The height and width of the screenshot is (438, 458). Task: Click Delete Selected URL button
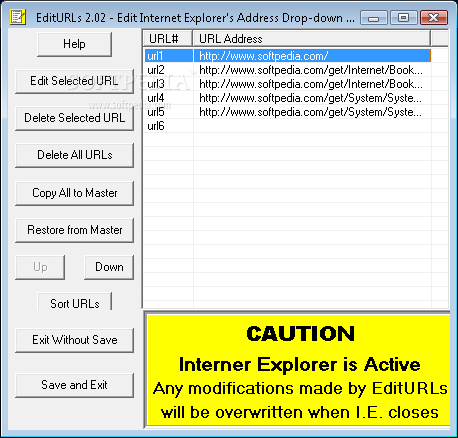(x=74, y=118)
